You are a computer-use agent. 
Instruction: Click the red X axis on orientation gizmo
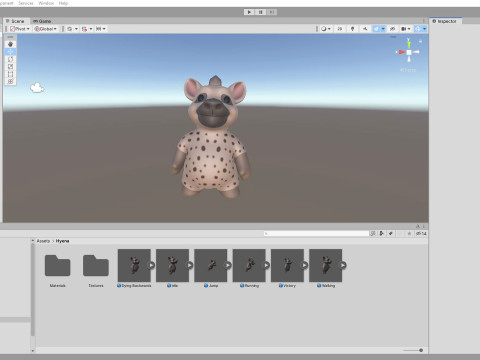point(401,52)
